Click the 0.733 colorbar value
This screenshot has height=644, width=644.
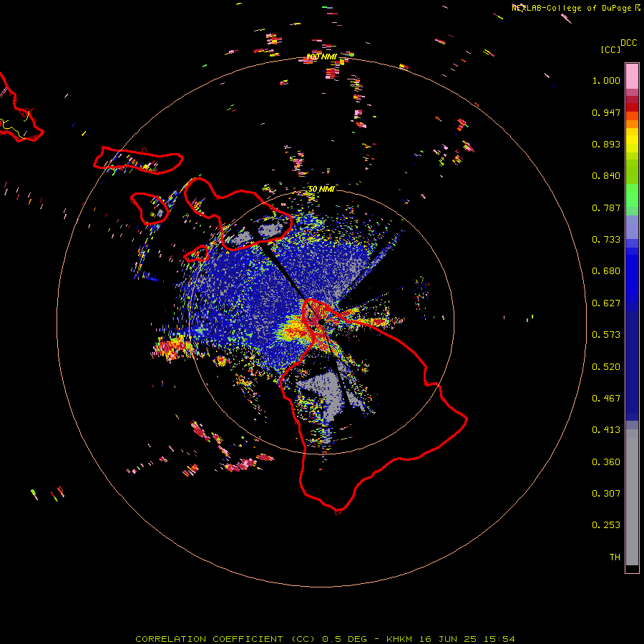[x=606, y=240]
